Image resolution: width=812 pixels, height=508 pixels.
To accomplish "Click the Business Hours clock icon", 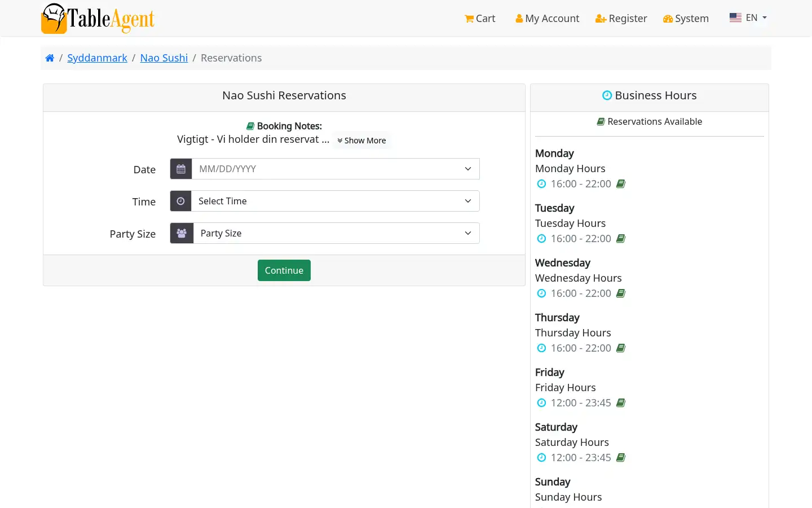I will click(x=607, y=95).
